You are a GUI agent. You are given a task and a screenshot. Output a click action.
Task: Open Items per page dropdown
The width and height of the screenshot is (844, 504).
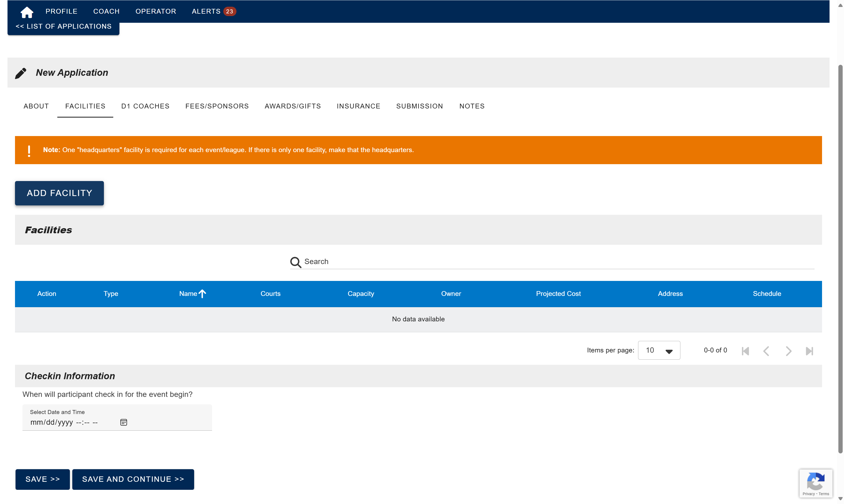[x=659, y=350]
